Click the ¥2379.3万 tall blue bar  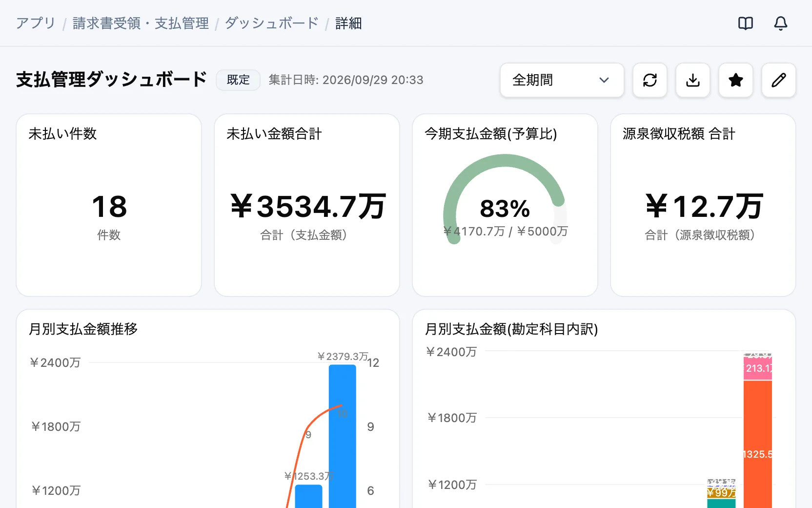(x=343, y=436)
